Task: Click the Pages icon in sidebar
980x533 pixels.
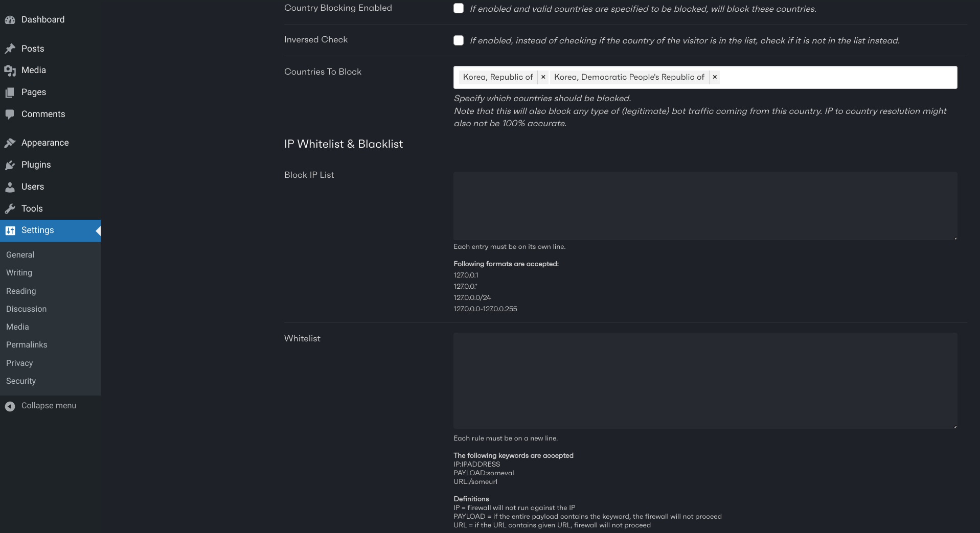Action: 10,92
